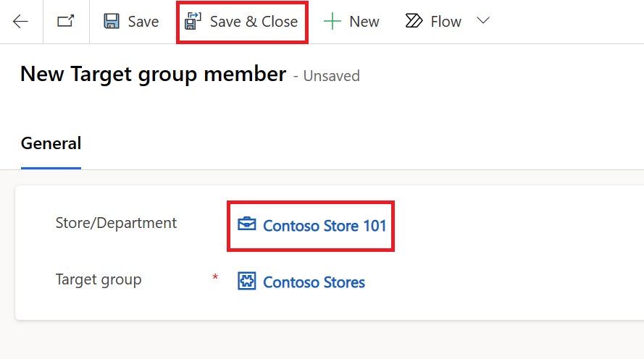Click the New button label
This screenshot has width=644, height=359.
364,22
